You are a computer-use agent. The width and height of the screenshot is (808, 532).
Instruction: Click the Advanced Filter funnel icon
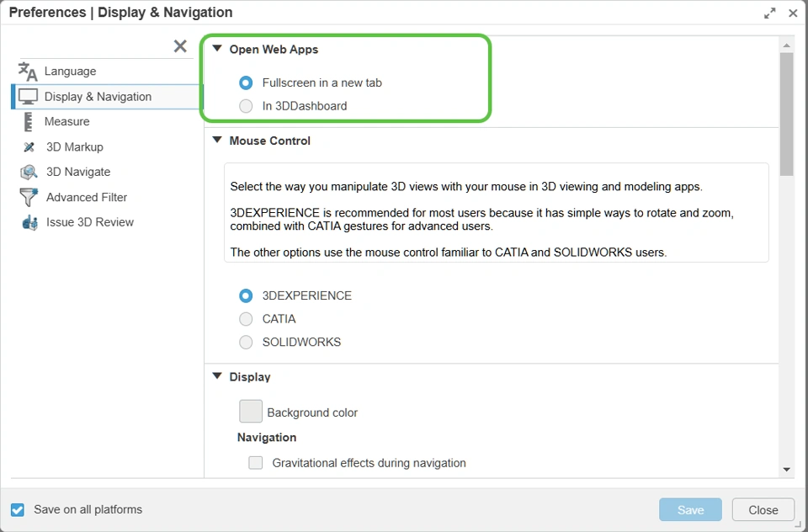click(x=29, y=197)
